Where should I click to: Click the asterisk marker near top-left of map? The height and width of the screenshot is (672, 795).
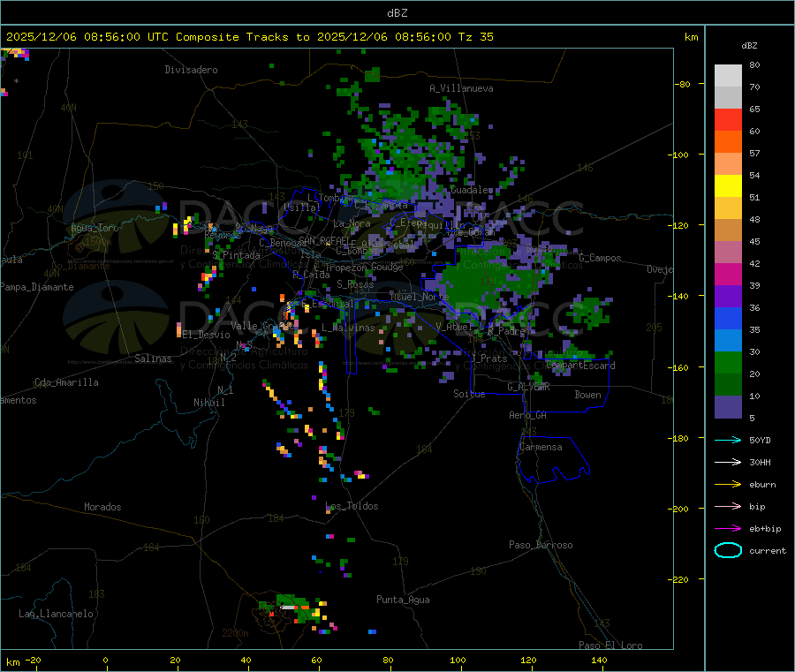pyautogui.click(x=16, y=81)
